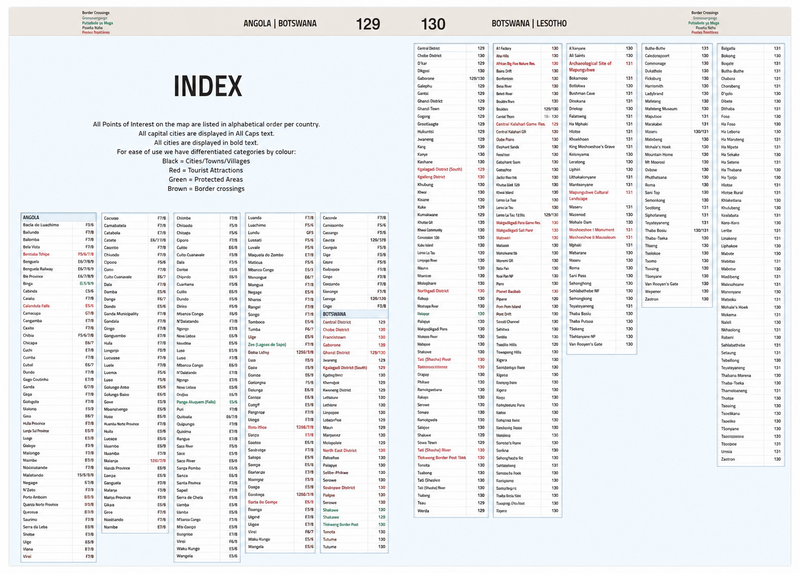The image size is (800, 573).
Task: Click the large header page number 129
Action: [x=368, y=24]
